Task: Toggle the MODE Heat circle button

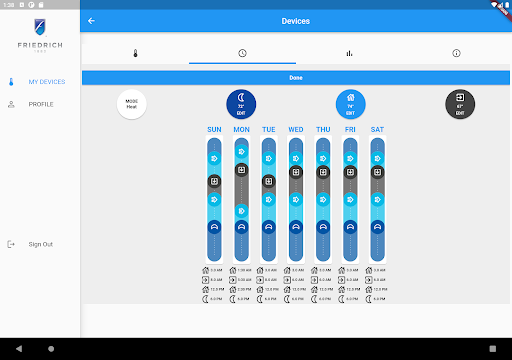Action: pos(132,104)
